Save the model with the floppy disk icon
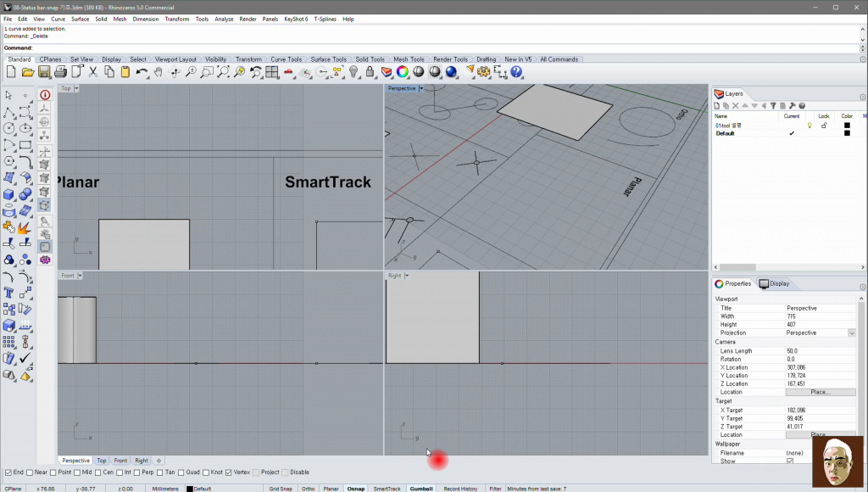This screenshot has height=492, width=868. [x=44, y=72]
